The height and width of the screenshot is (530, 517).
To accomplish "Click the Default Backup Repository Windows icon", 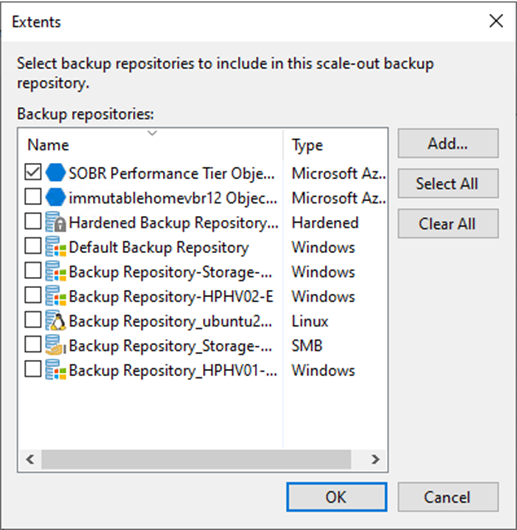I will pos(55,247).
